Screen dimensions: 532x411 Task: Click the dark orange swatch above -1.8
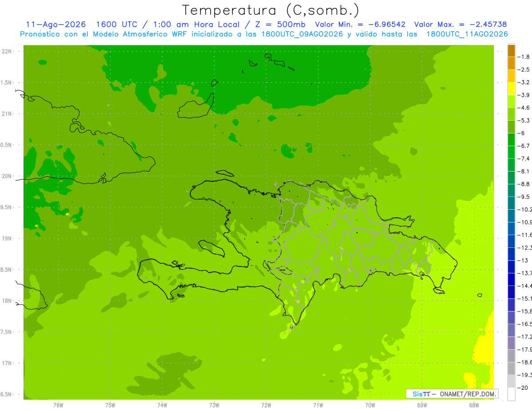[511, 51]
